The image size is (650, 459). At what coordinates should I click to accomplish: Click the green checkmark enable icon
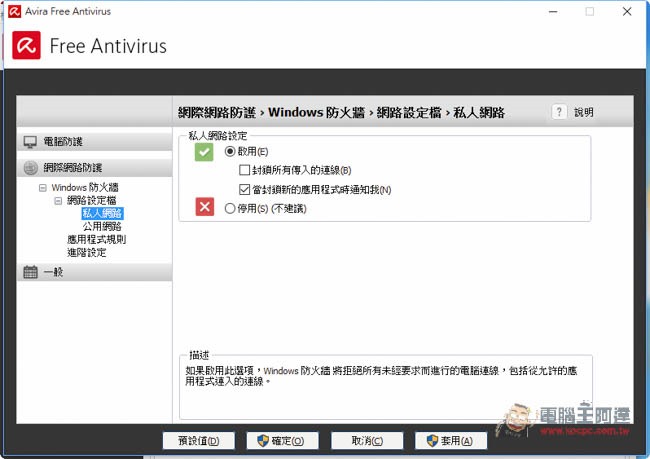click(x=204, y=152)
